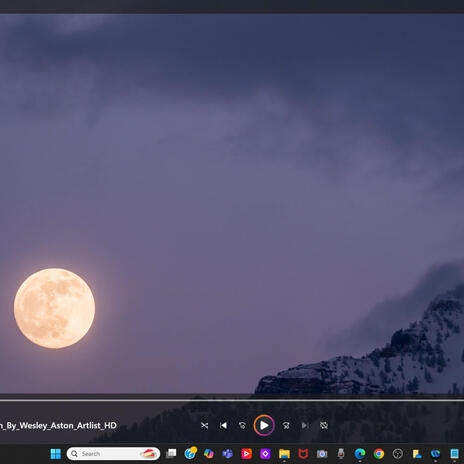Open the dark circular app right of Chrome
The width and height of the screenshot is (464, 464).
pyautogui.click(x=398, y=454)
